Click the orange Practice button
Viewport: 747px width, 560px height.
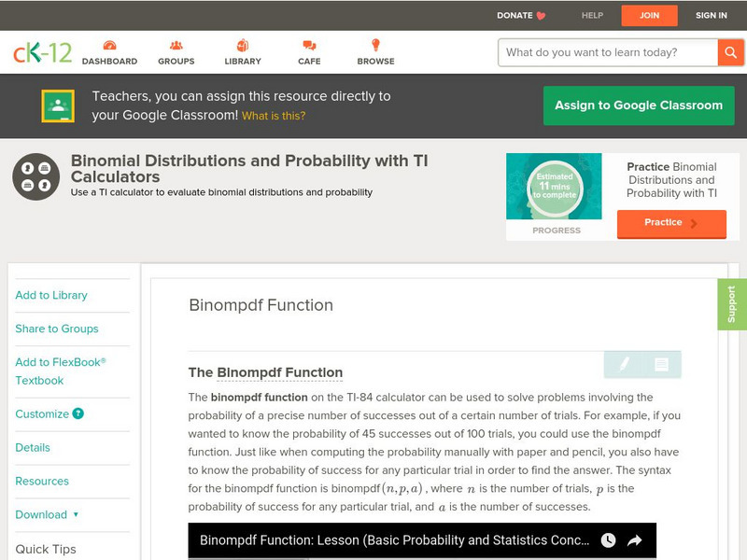click(671, 223)
